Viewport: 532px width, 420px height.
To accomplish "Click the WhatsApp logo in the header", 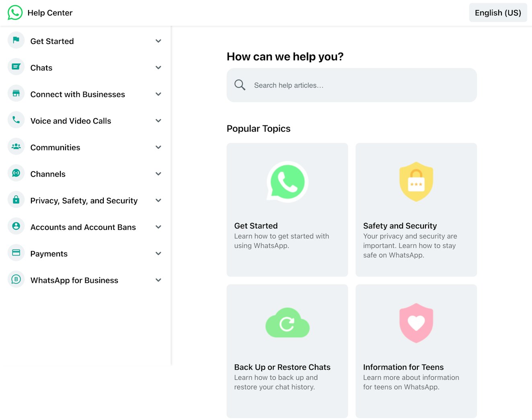I will click(15, 12).
